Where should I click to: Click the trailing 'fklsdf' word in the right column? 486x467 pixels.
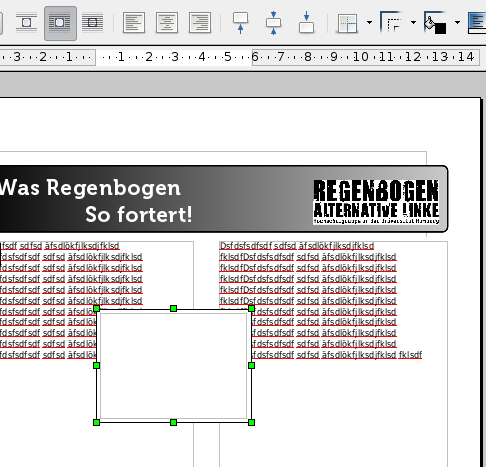(410, 354)
